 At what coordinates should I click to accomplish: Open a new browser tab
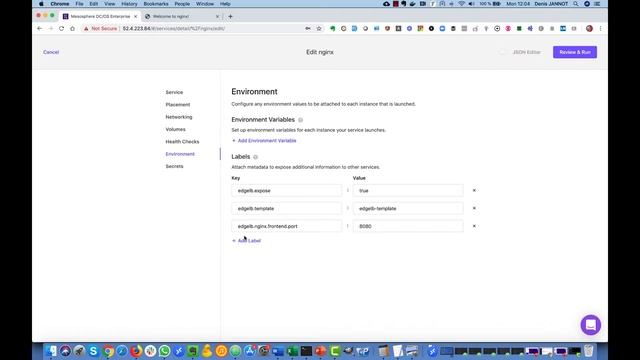click(x=230, y=16)
